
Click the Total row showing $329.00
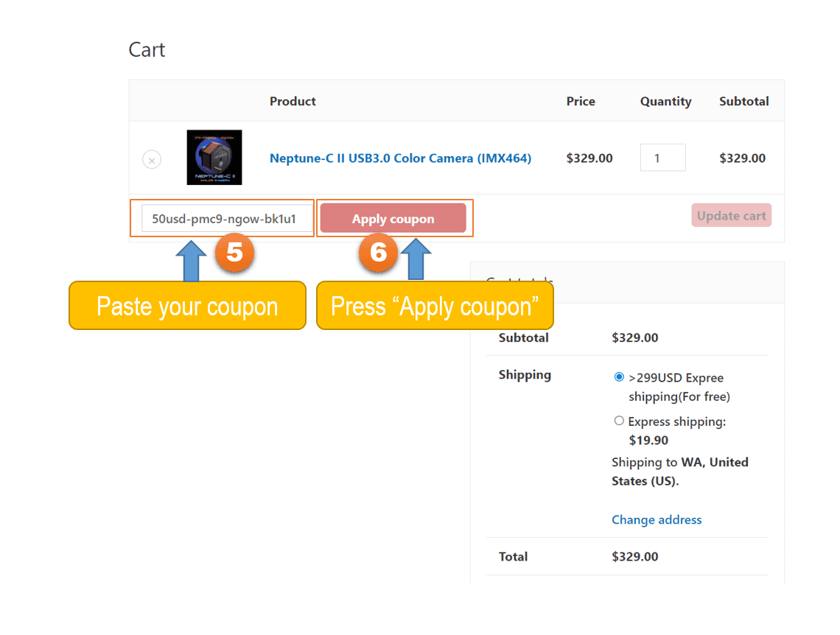636,556
